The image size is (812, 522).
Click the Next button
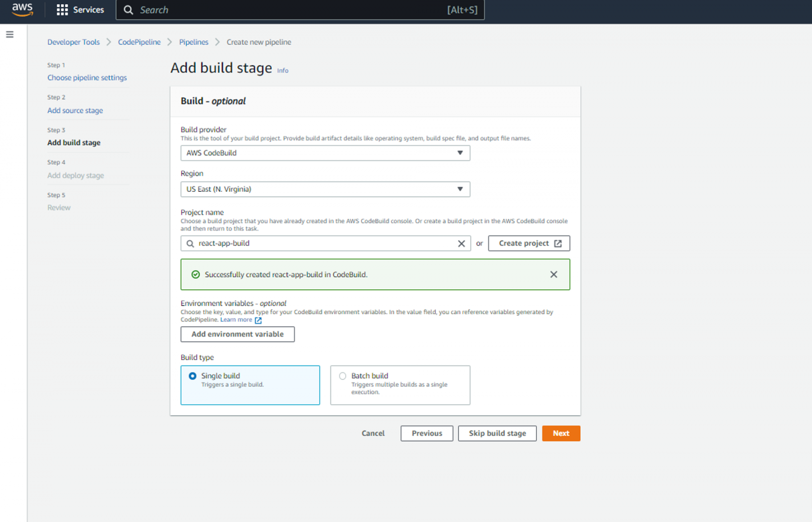pyautogui.click(x=561, y=433)
